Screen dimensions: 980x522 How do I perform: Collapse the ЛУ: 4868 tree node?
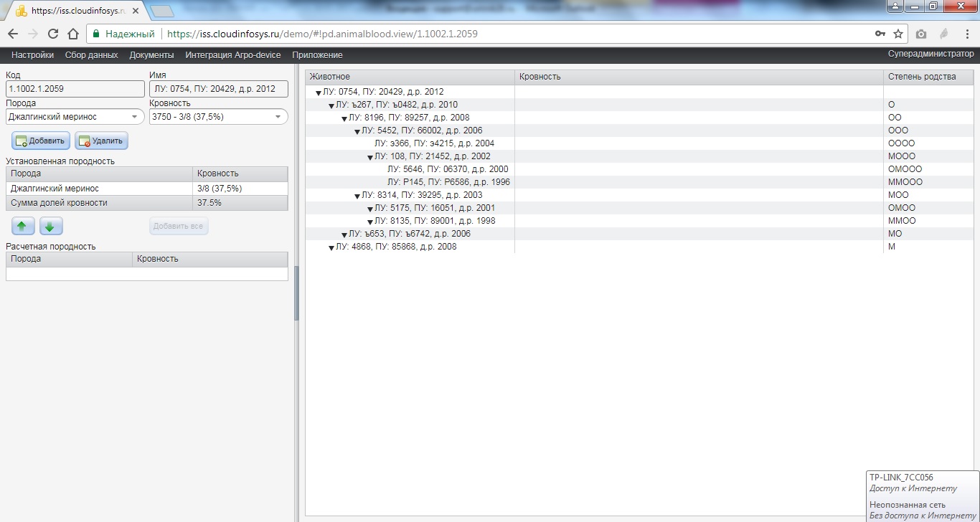pos(331,247)
